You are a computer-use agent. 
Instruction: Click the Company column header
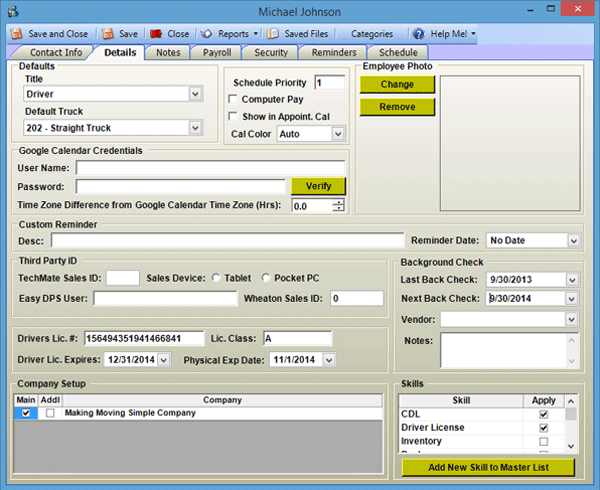(222, 400)
